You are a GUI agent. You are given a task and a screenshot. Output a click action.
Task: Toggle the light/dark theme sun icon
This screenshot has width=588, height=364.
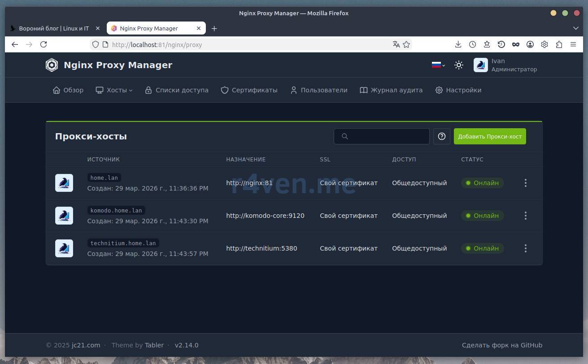458,65
